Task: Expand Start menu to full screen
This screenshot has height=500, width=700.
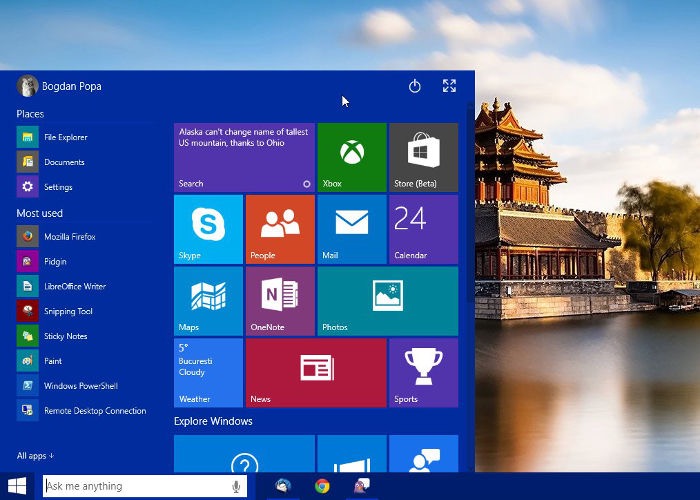Action: pos(449,86)
